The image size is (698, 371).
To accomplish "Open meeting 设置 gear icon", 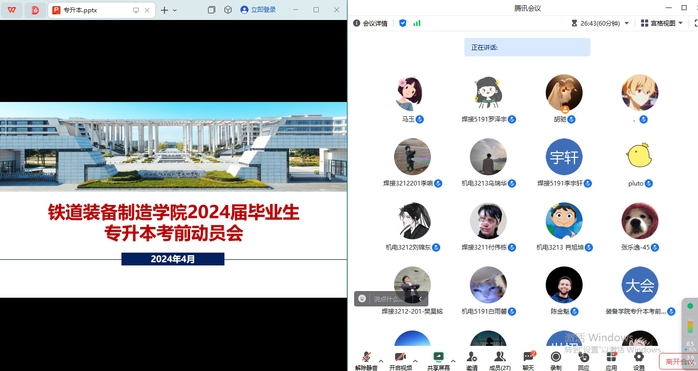I will pyautogui.click(x=639, y=361).
